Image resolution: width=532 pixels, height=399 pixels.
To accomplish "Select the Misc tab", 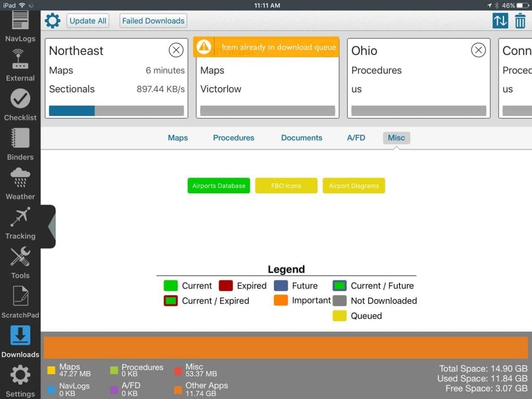I will pos(396,138).
